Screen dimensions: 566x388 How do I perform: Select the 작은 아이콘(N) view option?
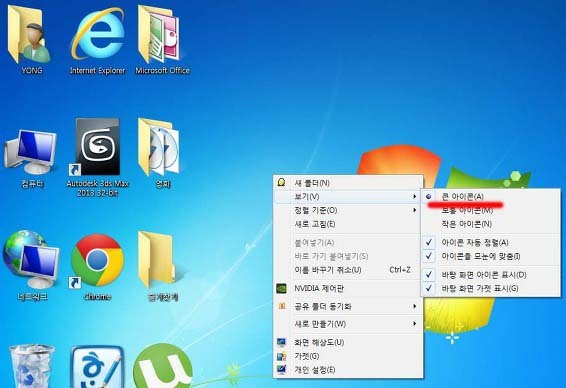(491, 224)
